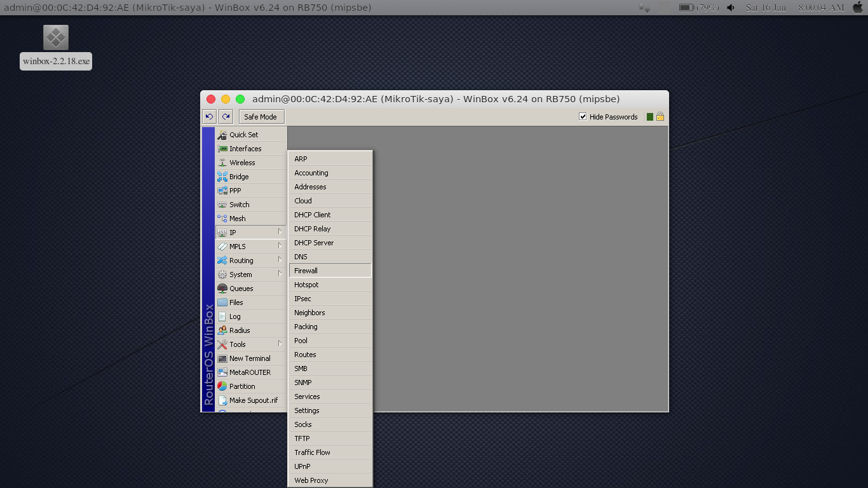Open Web Proxy in the IP submenu

coord(330,480)
